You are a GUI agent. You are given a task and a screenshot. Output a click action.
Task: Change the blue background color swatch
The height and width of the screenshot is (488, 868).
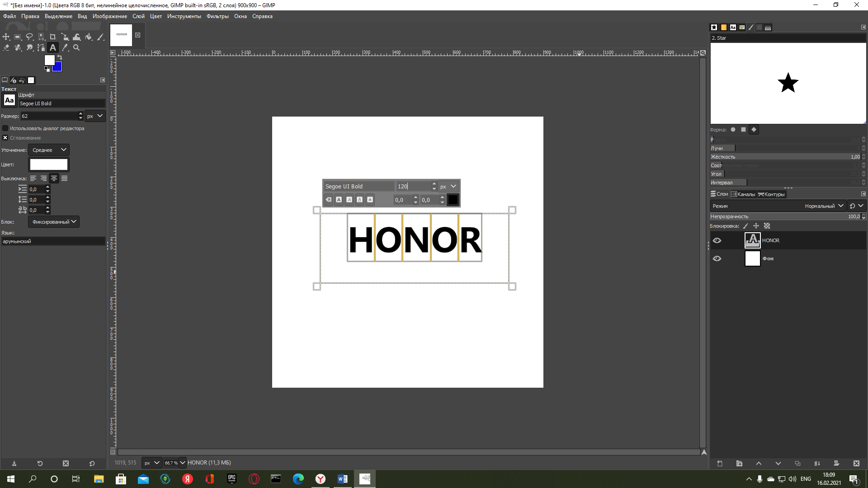[x=57, y=67]
